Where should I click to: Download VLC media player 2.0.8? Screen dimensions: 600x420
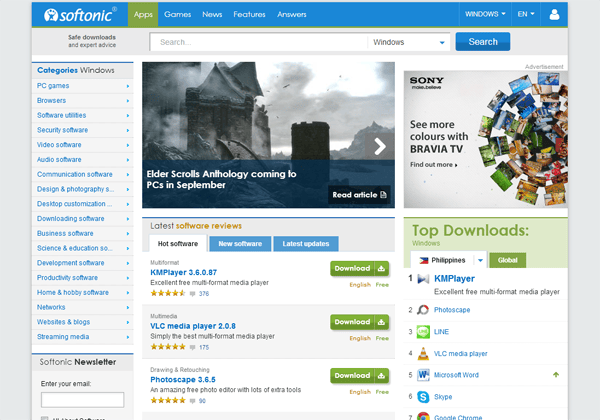tap(360, 322)
